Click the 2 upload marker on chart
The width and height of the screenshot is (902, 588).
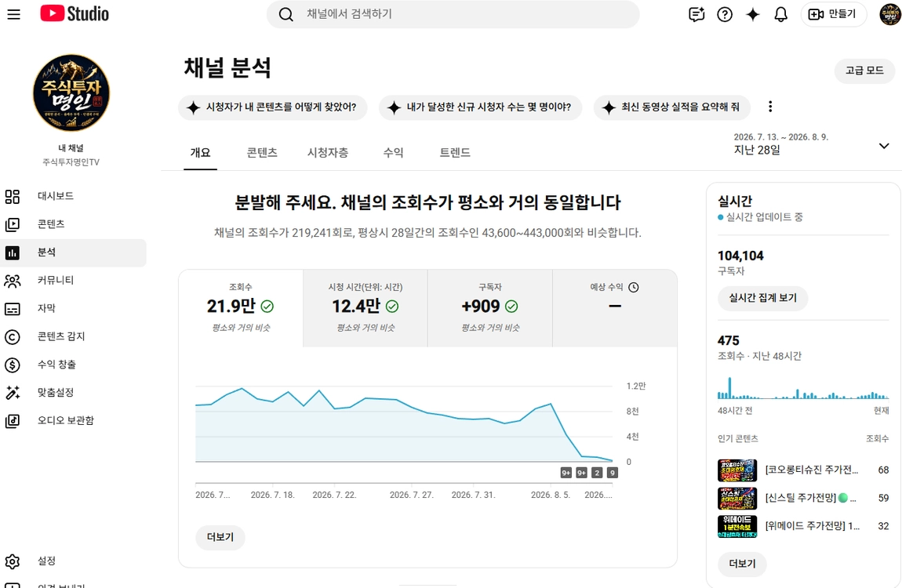tap(597, 473)
